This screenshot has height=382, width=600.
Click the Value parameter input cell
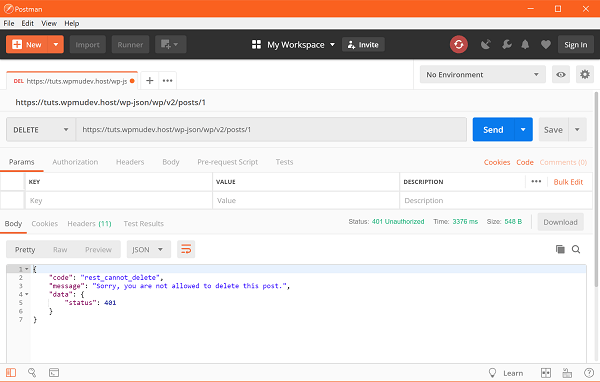(306, 200)
